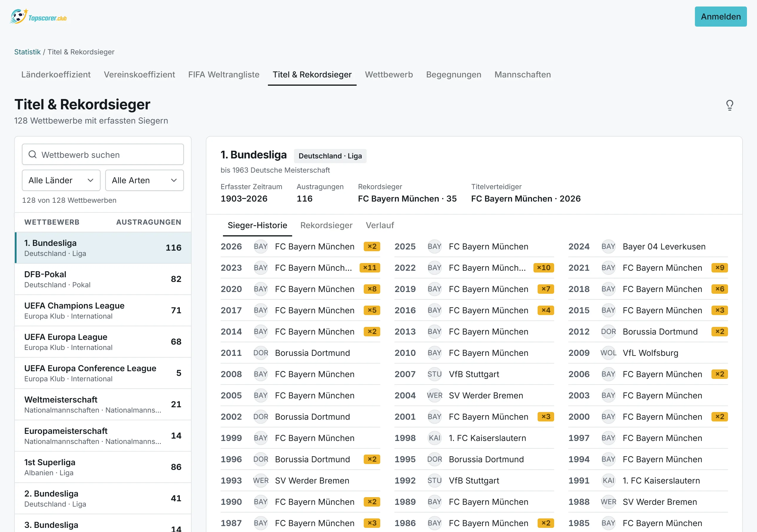Click the WER badge beside 1988

[x=608, y=502]
